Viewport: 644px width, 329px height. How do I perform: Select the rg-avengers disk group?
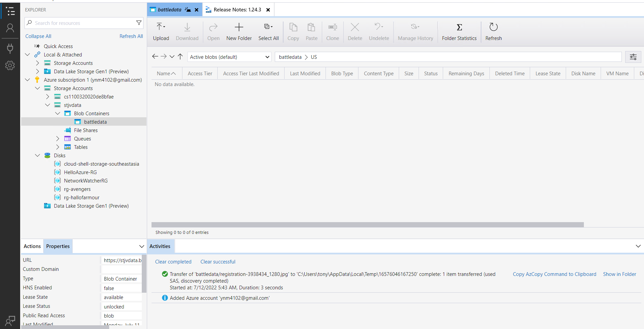[x=77, y=189]
